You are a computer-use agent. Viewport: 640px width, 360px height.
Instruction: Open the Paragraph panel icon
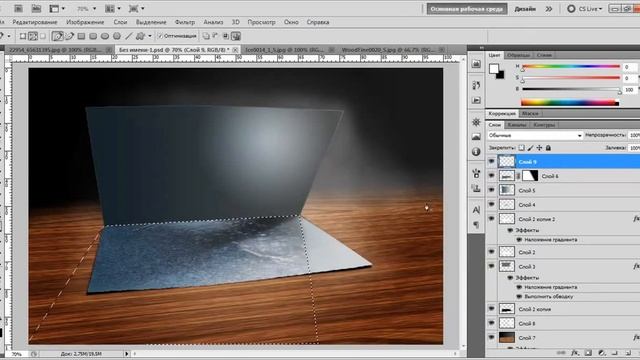tap(476, 224)
